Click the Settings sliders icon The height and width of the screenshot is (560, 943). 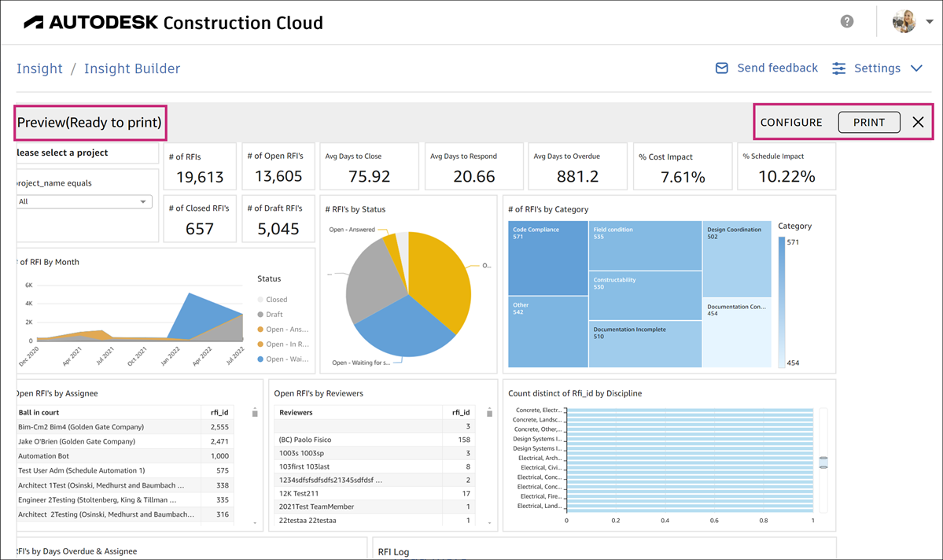click(839, 68)
